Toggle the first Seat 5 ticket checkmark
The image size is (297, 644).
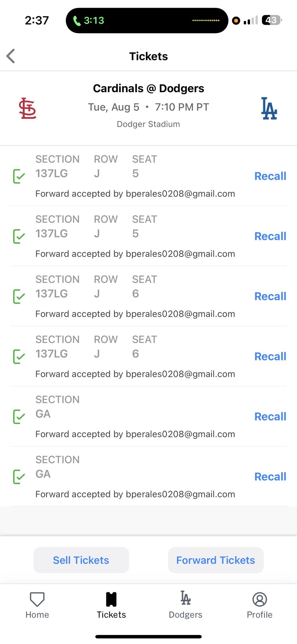click(x=19, y=176)
